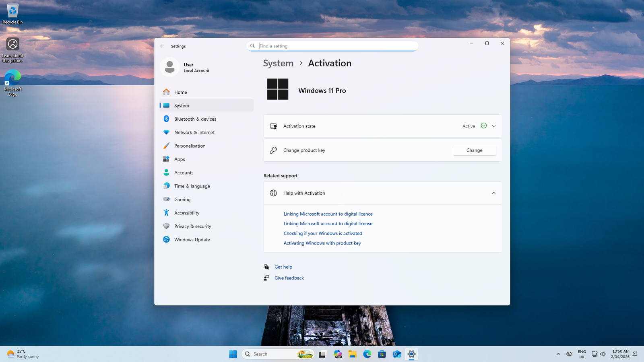This screenshot has width=644, height=362.
Task: Open the Get help link
Action: [x=283, y=267]
